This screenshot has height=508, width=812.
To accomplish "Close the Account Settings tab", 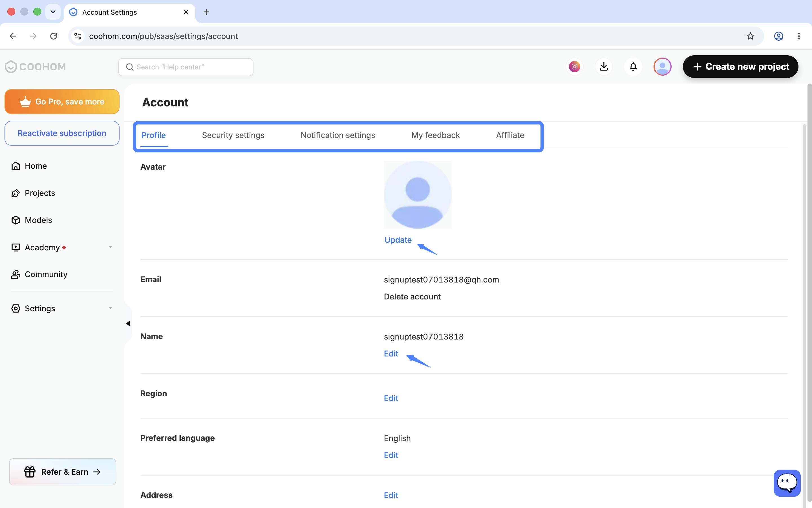I will click(186, 12).
